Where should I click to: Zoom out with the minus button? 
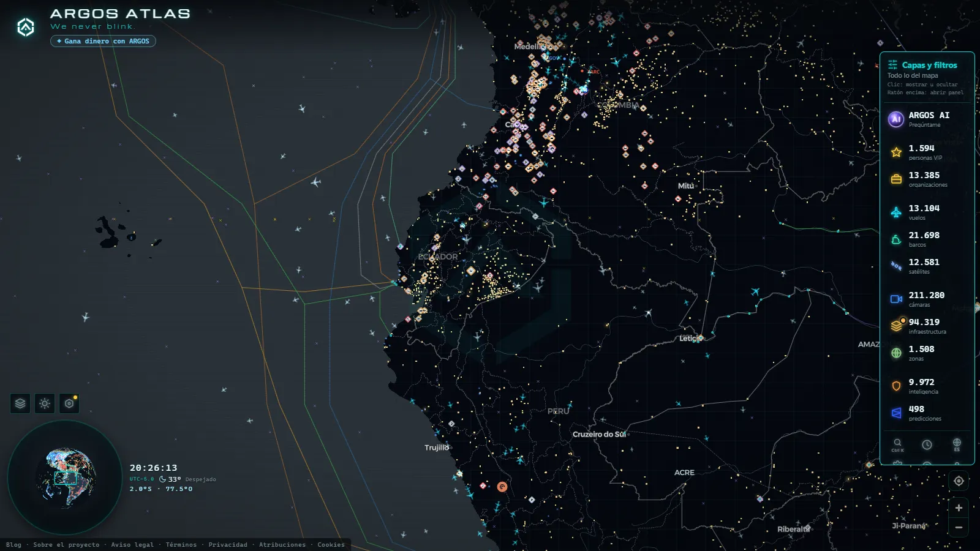click(959, 527)
